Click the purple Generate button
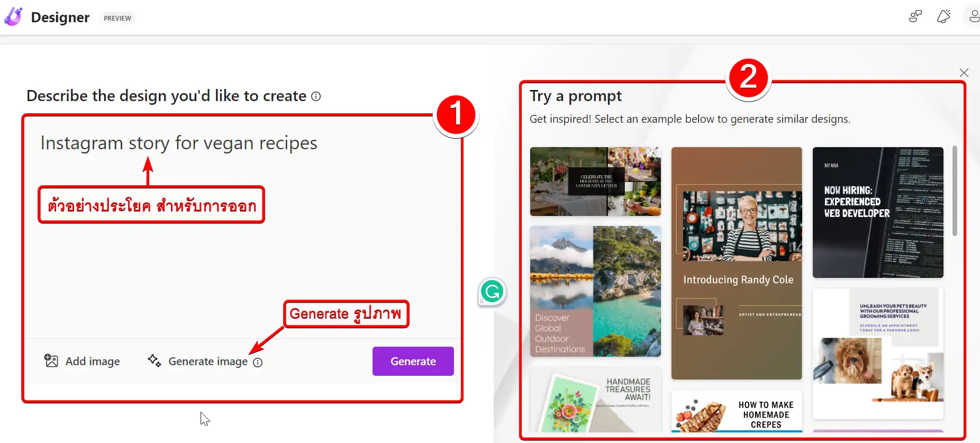The width and height of the screenshot is (980, 443). pyautogui.click(x=413, y=361)
